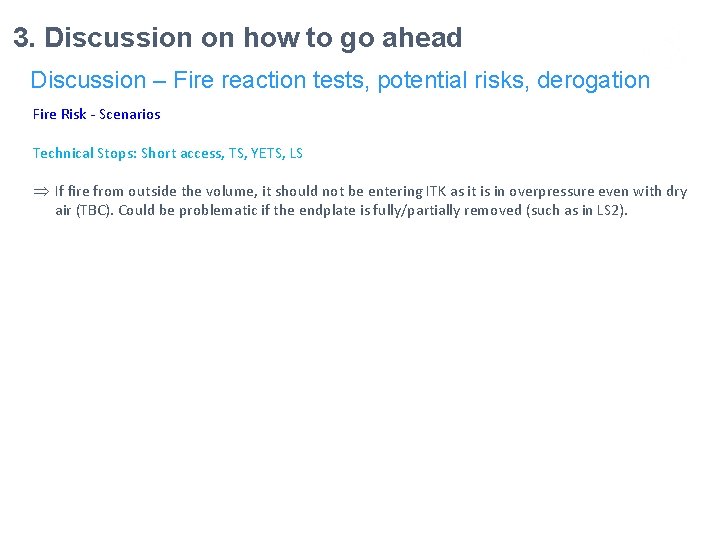
Task: Click the word 'overpressure' in the bullet text
Action: coord(551,191)
